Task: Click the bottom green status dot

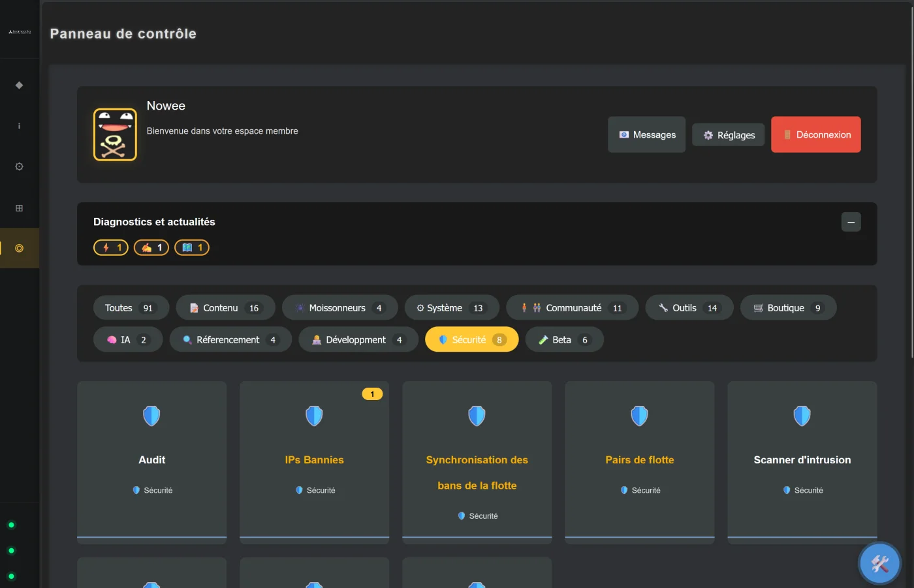Action: [x=11, y=576]
